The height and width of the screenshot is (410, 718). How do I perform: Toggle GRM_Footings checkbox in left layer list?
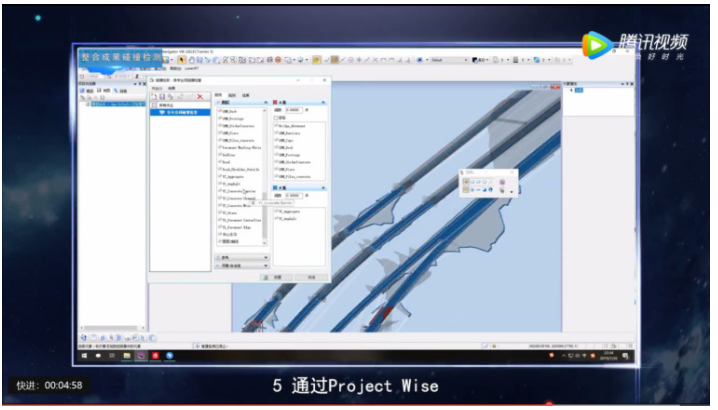tap(220, 119)
